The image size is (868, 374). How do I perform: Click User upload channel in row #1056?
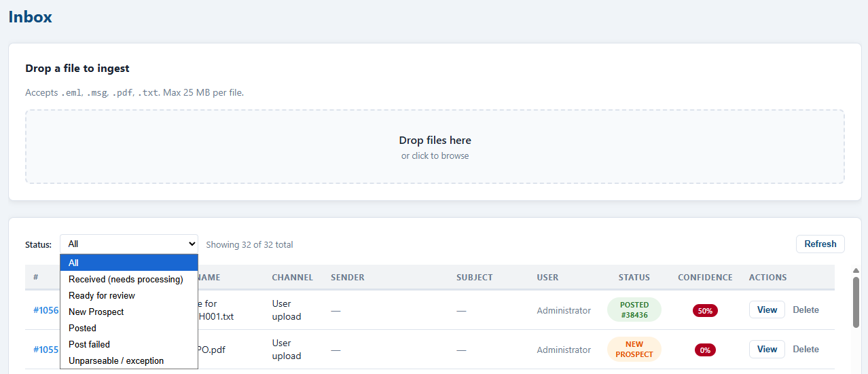pos(287,310)
